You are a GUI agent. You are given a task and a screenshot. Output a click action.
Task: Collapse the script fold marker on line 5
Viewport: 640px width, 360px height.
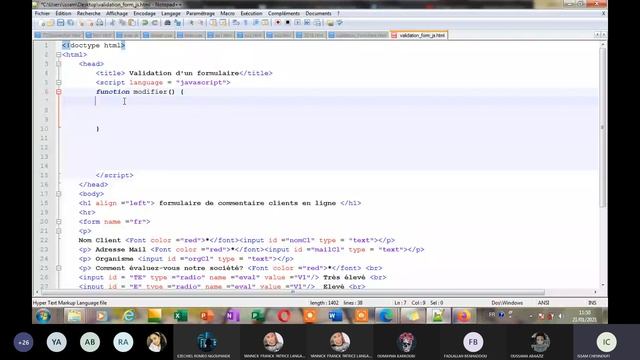pos(59,82)
